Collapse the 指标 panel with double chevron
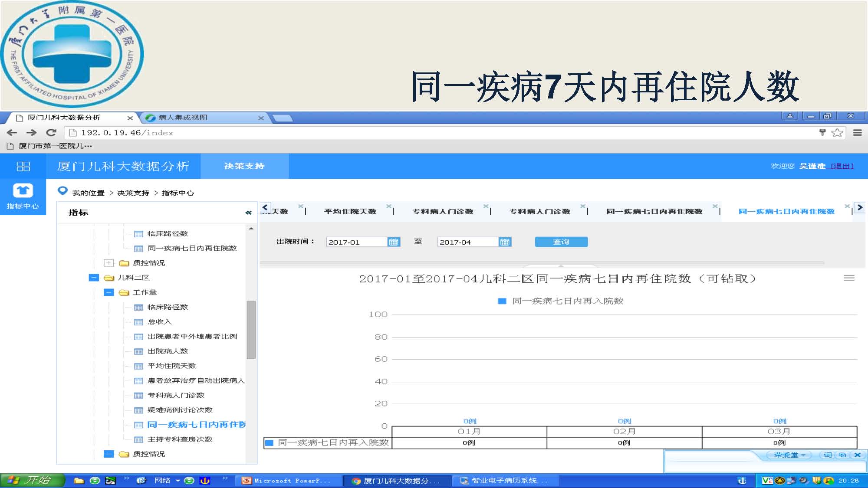The height and width of the screenshot is (488, 868). click(x=248, y=213)
